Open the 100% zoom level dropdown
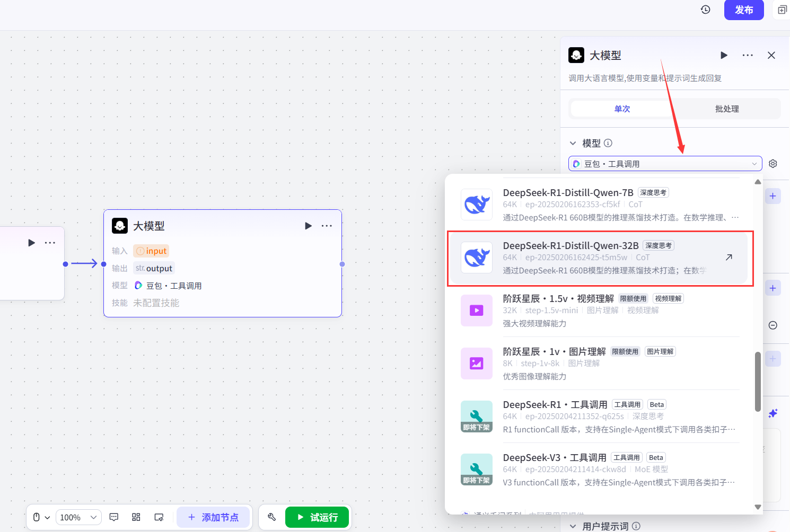790x532 pixels. coord(78,517)
